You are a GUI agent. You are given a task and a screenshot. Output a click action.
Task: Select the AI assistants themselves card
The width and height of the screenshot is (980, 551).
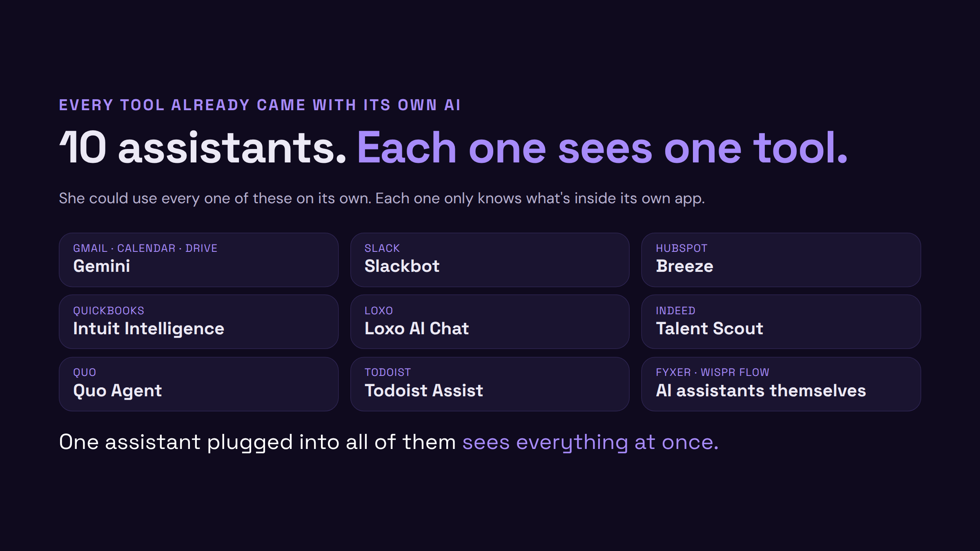point(781,384)
